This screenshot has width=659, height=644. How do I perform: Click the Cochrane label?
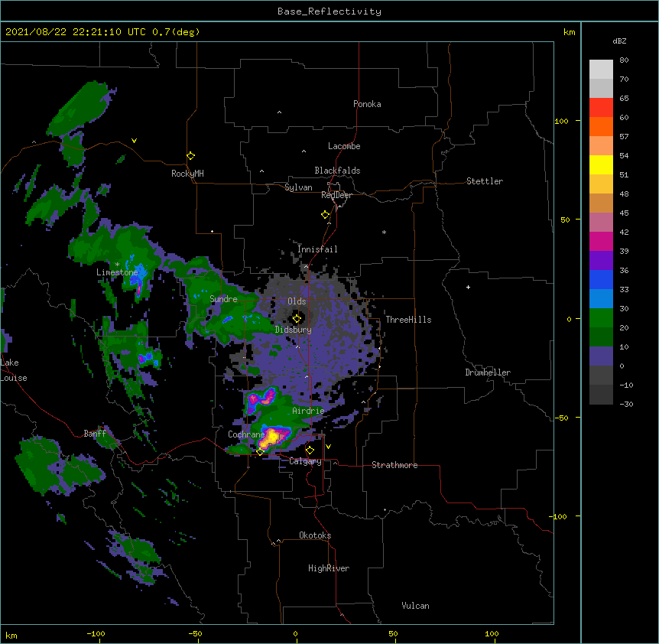click(246, 434)
